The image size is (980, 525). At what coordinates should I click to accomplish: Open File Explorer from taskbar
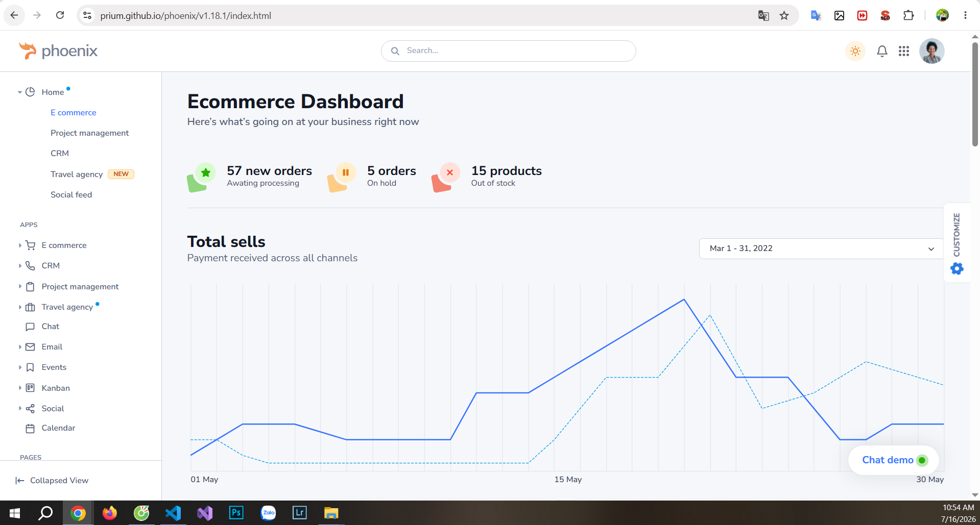[x=331, y=513]
